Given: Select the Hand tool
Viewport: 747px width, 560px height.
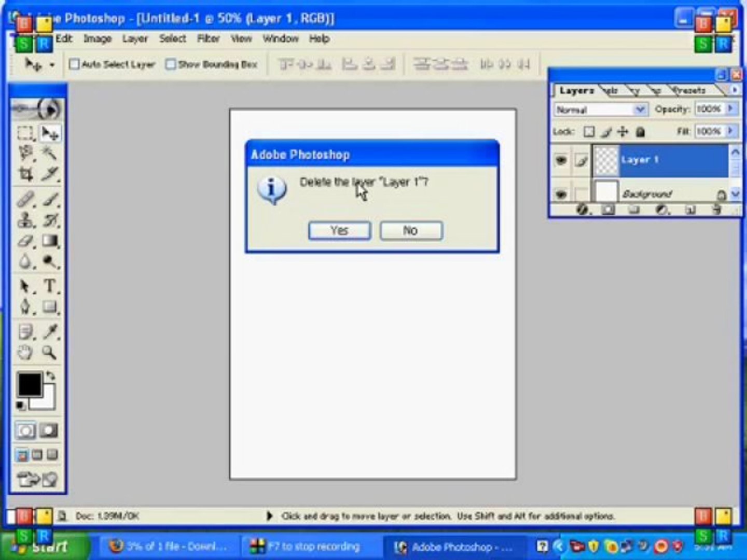Looking at the screenshot, I should [x=25, y=353].
